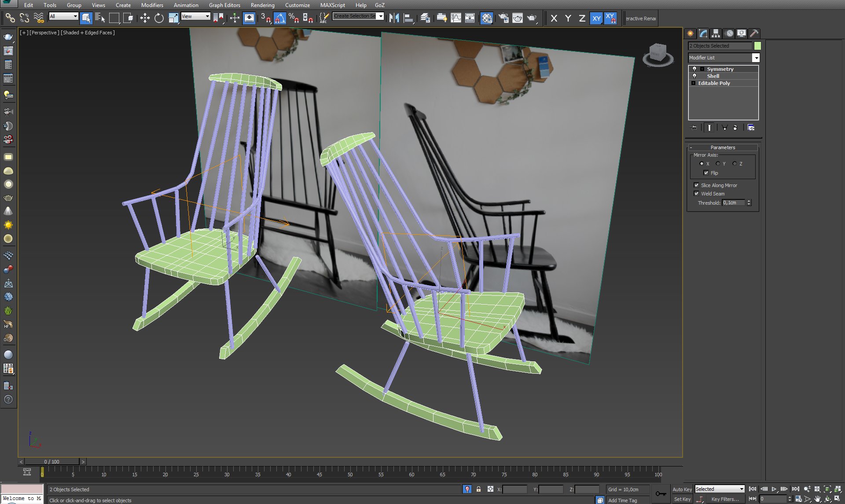This screenshot has height=504, width=845.
Task: Select Y mirror axis radio button
Action: pos(718,164)
